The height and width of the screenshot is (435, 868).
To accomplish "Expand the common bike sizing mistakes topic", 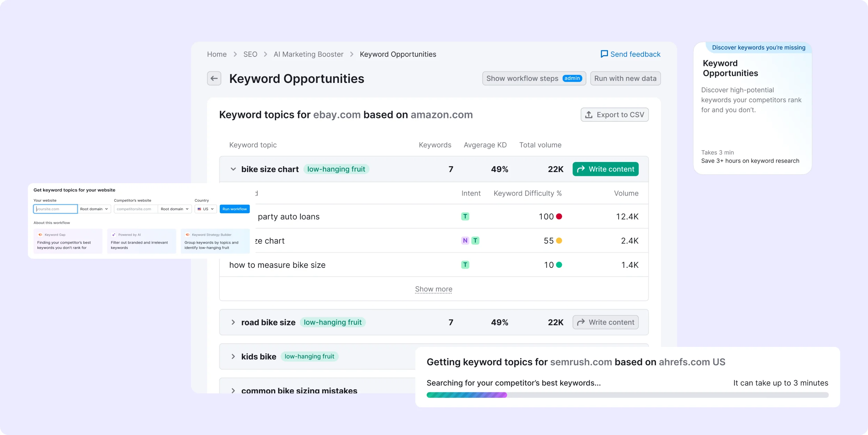I will pos(233,391).
